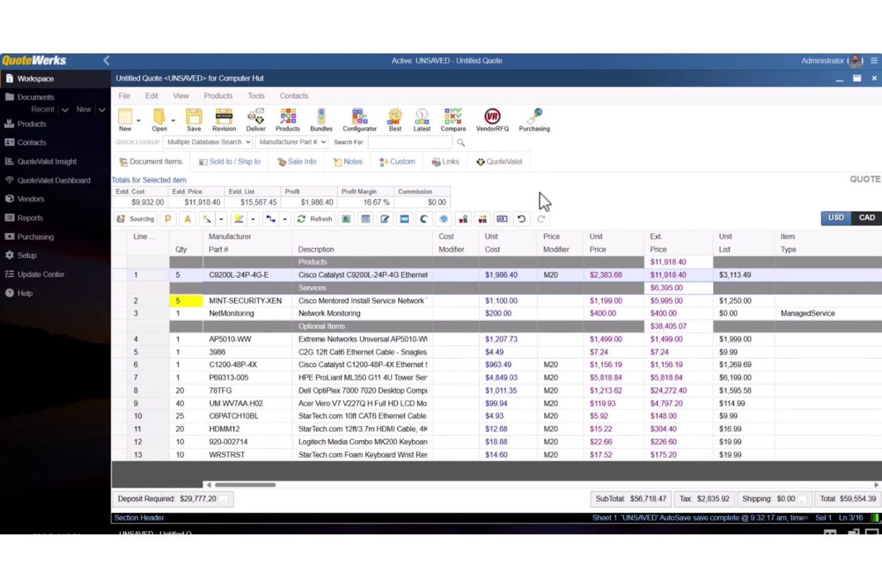The image size is (882, 588).
Task: Expand the Recent documents dropdown
Action: point(64,109)
